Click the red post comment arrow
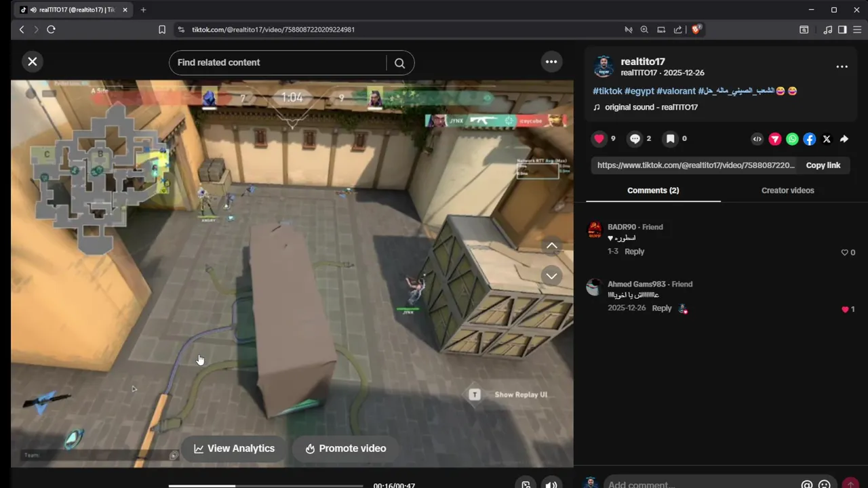The image size is (868, 488). coord(850,484)
